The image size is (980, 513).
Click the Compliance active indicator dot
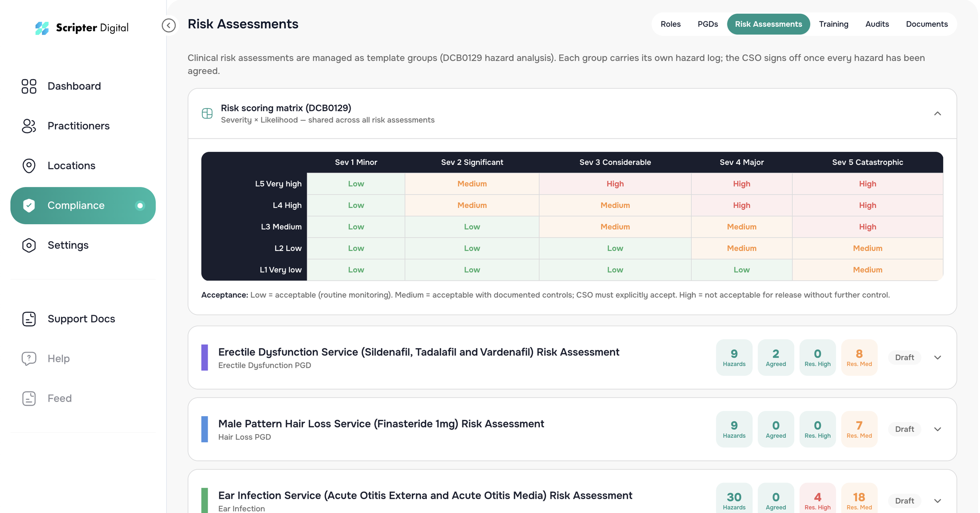click(140, 205)
